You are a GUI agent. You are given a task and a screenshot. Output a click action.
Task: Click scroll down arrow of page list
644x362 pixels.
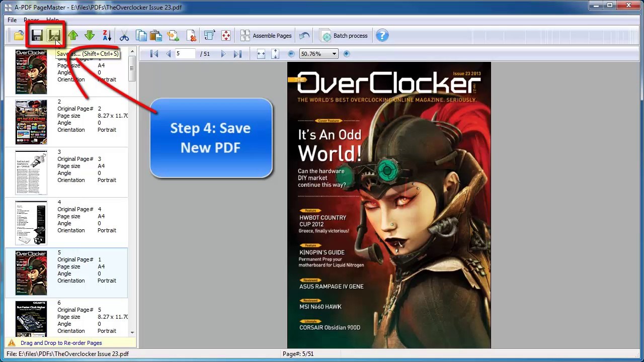pos(132,332)
